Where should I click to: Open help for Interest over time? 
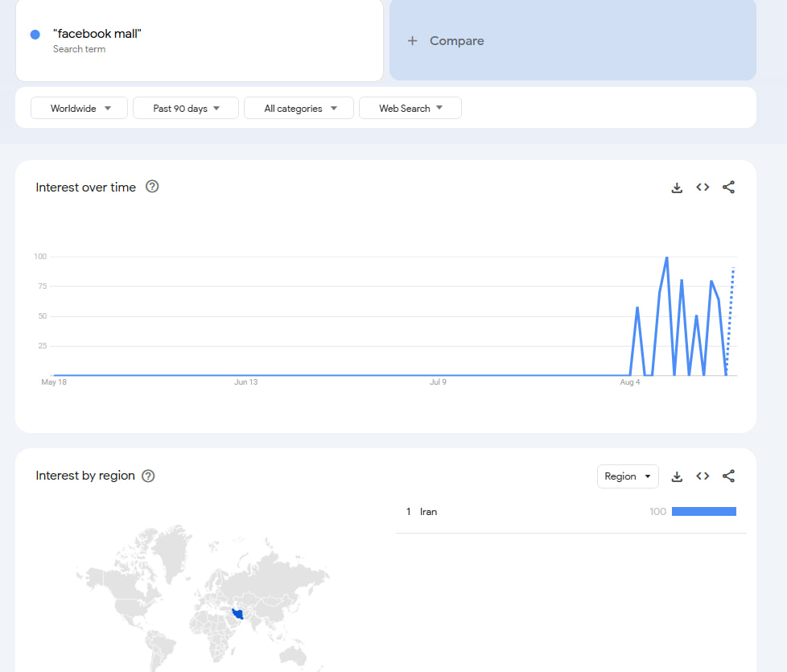152,187
